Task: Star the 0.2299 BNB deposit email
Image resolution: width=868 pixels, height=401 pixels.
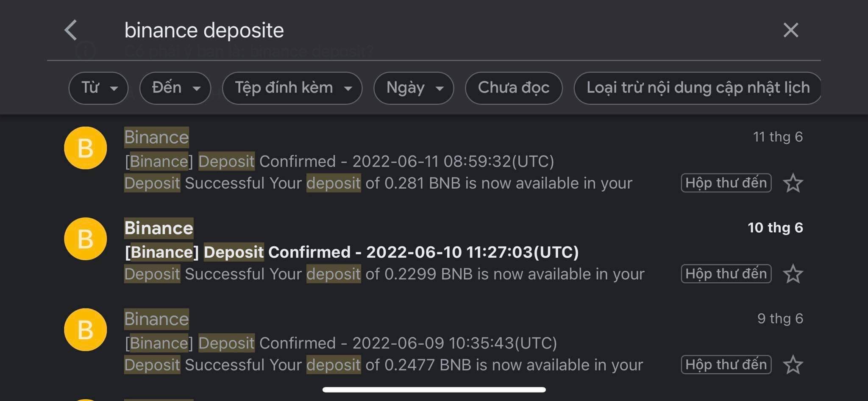Action: coord(793,274)
